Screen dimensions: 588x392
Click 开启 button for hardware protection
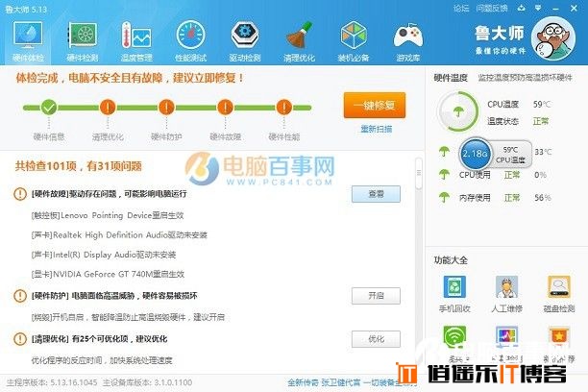(x=376, y=296)
